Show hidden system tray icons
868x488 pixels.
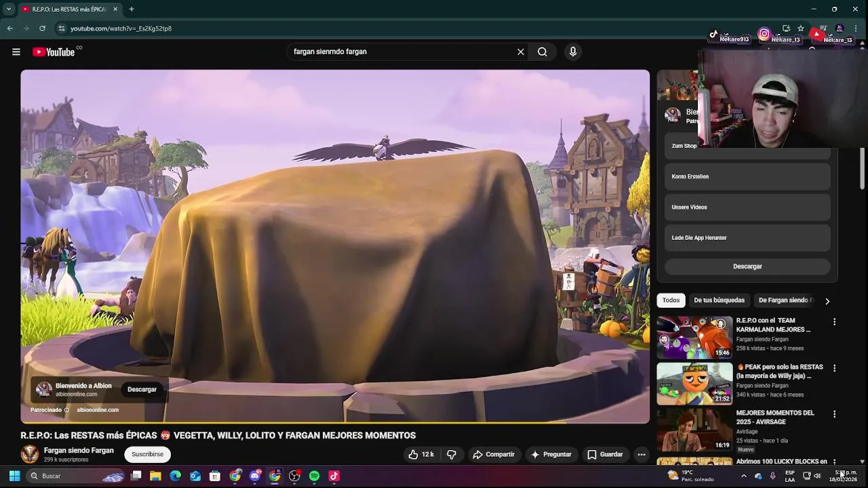tap(743, 476)
